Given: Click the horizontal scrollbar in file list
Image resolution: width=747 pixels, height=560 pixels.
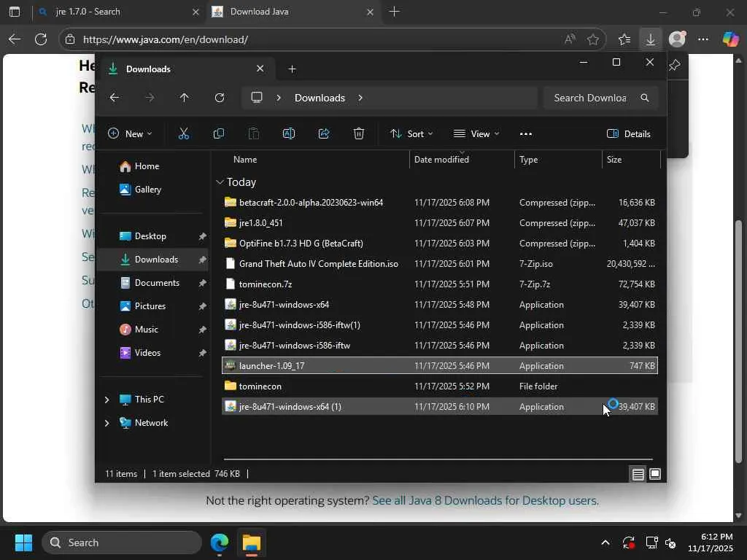Looking at the screenshot, I should point(438,459).
